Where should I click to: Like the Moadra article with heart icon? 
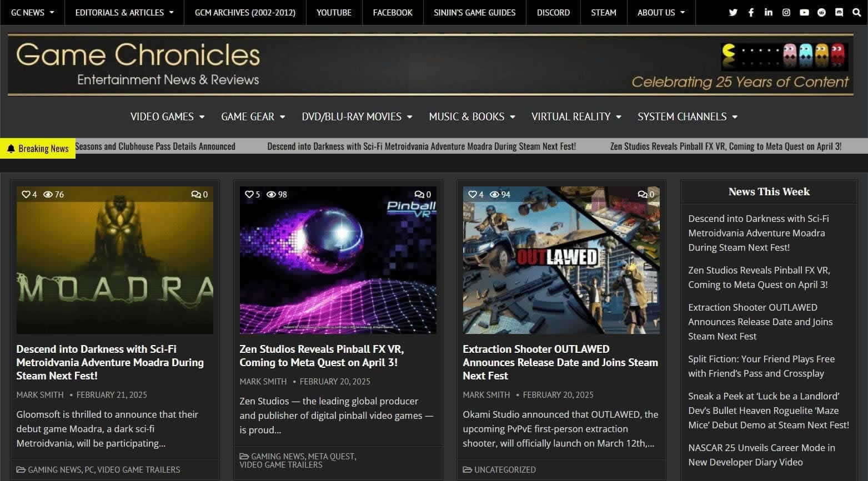(x=26, y=194)
